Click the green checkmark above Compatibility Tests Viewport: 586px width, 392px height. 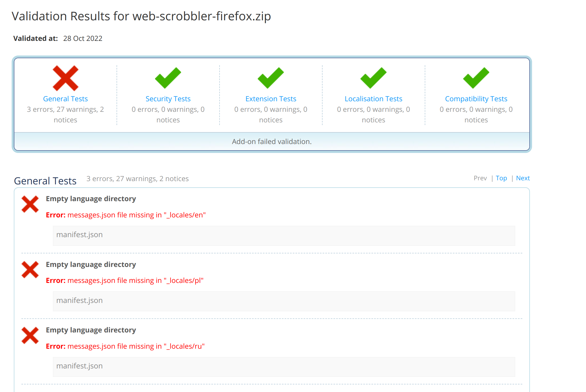coord(476,78)
